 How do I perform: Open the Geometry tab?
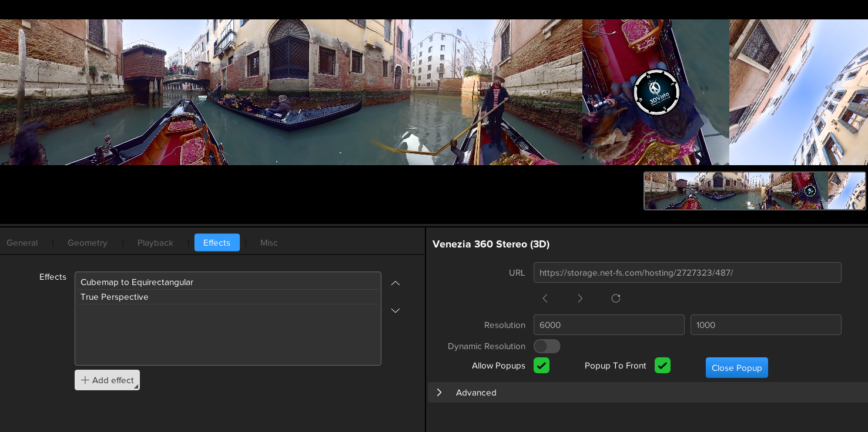pyautogui.click(x=88, y=243)
